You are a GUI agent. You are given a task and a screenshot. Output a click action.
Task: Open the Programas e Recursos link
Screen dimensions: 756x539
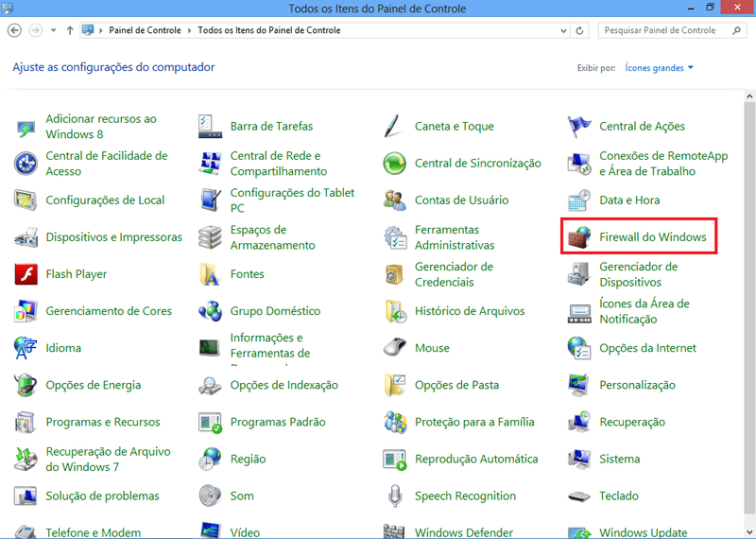point(103,422)
